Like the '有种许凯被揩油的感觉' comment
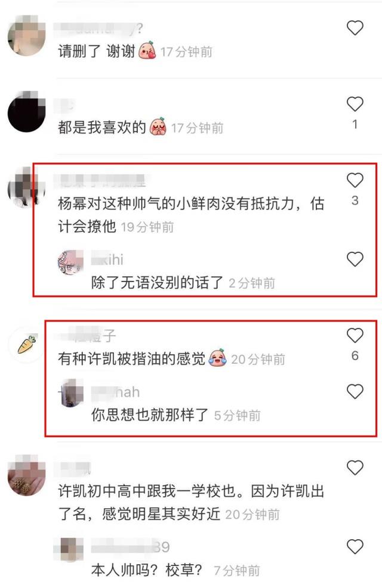This screenshot has height=588, width=382. [x=355, y=335]
